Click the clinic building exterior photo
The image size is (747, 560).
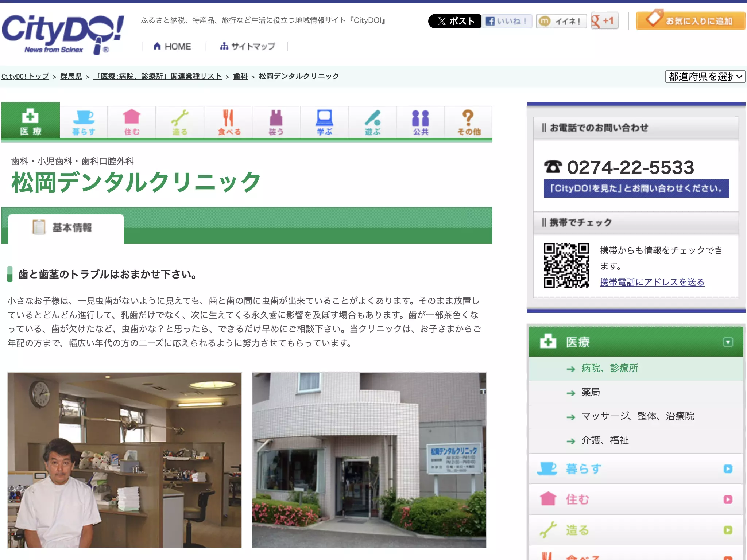click(369, 460)
